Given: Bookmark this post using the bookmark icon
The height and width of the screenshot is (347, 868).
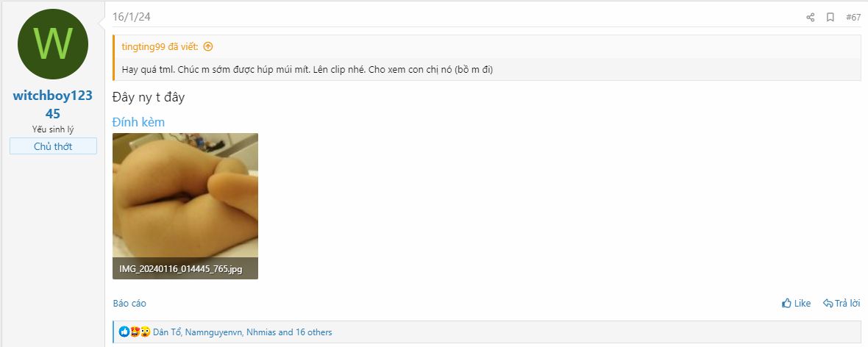Looking at the screenshot, I should [830, 18].
